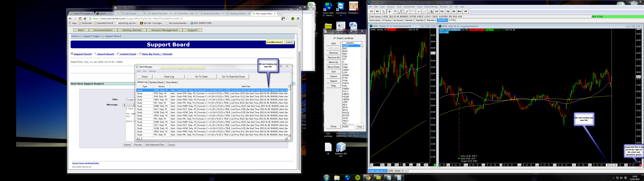Open Spotify from the Windows taskbar
Screen dimensions: 644x181
[x=358, y=178]
